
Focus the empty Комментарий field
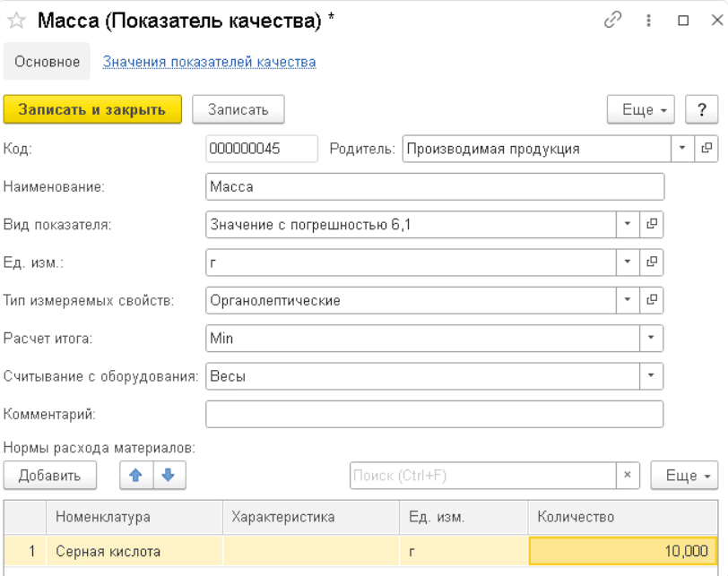pos(435,414)
